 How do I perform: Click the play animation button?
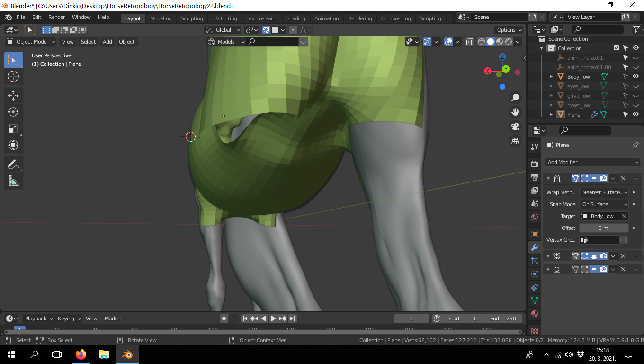(273, 318)
